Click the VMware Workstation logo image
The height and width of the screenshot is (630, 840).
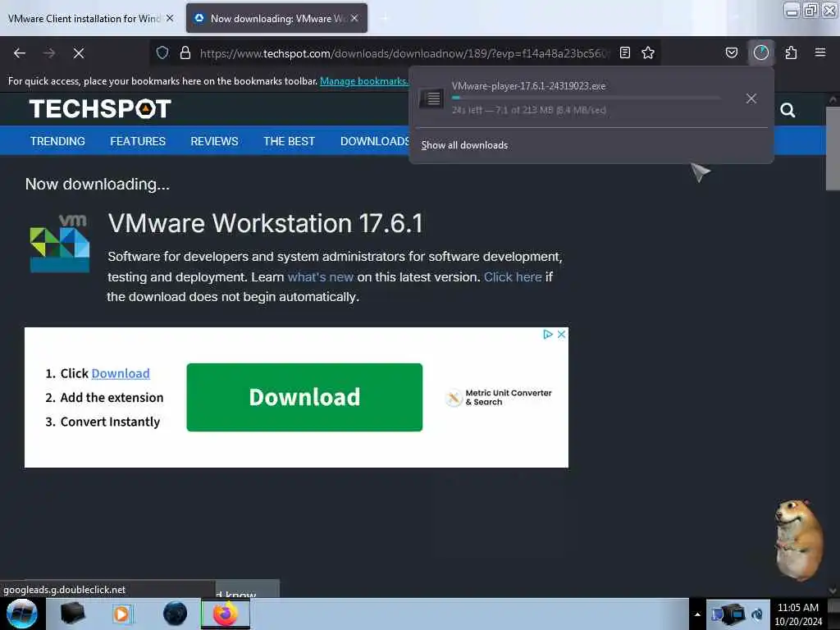59,243
